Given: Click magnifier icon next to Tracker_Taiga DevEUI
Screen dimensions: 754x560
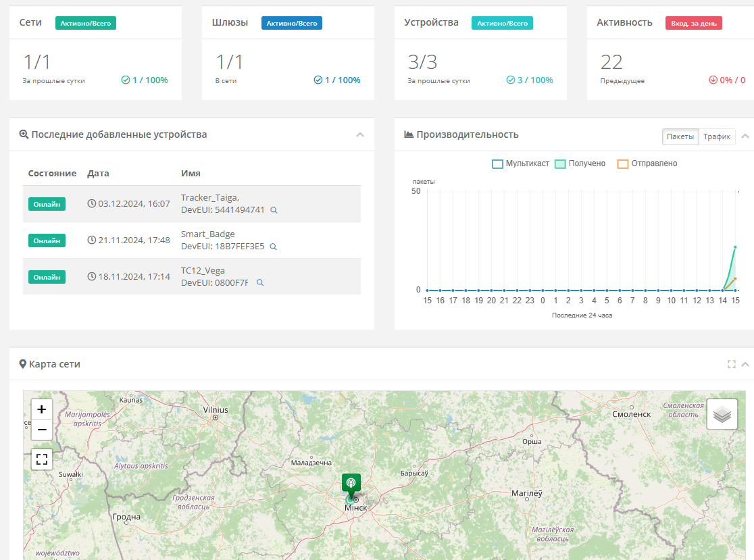Looking at the screenshot, I should click(x=274, y=210).
